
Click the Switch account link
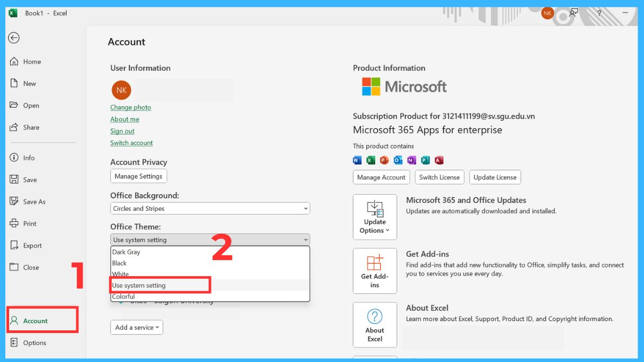click(131, 143)
